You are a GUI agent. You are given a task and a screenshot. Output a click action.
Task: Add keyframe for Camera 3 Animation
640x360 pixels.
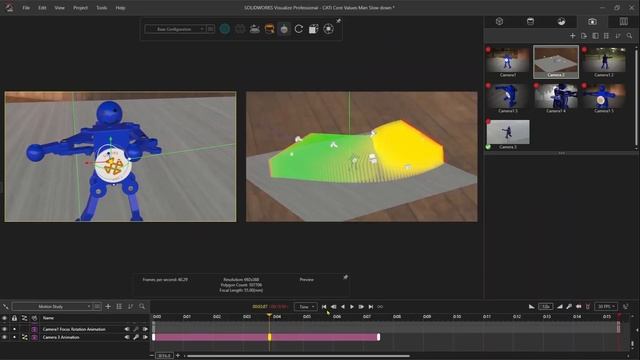pyautogui.click(x=136, y=337)
